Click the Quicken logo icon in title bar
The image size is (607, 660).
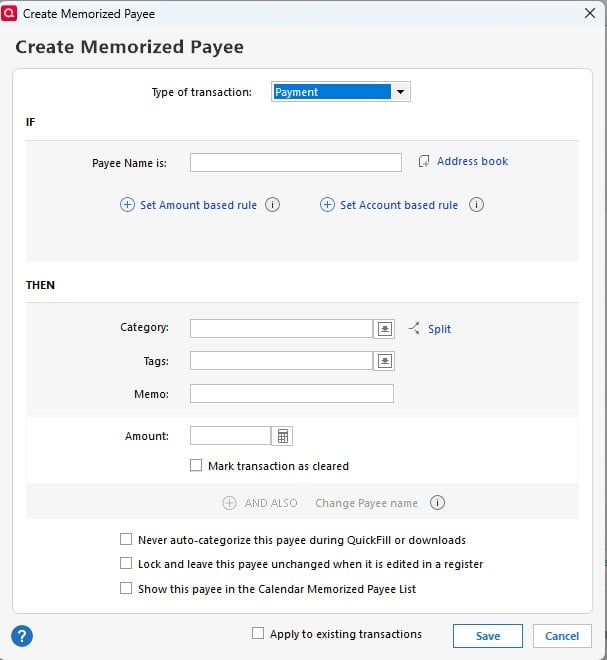[x=8, y=13]
